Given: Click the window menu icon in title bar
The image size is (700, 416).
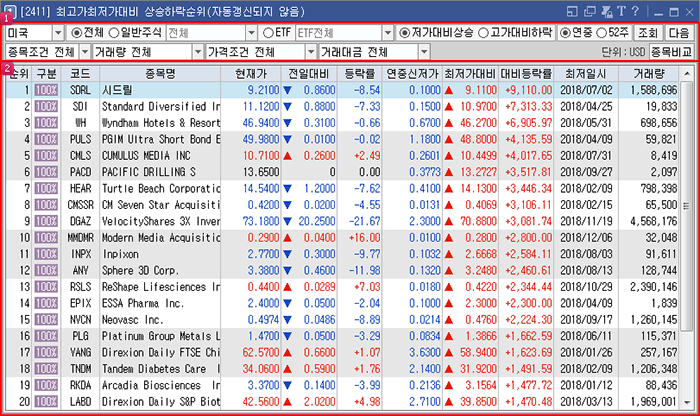Looking at the screenshot, I should coord(9,12).
